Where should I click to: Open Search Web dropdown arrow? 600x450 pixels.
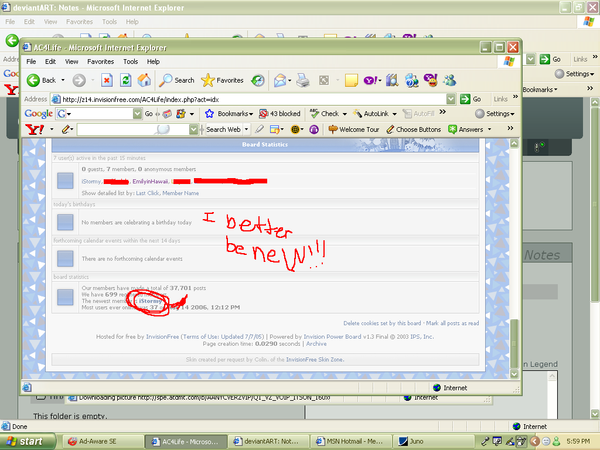coord(246,129)
